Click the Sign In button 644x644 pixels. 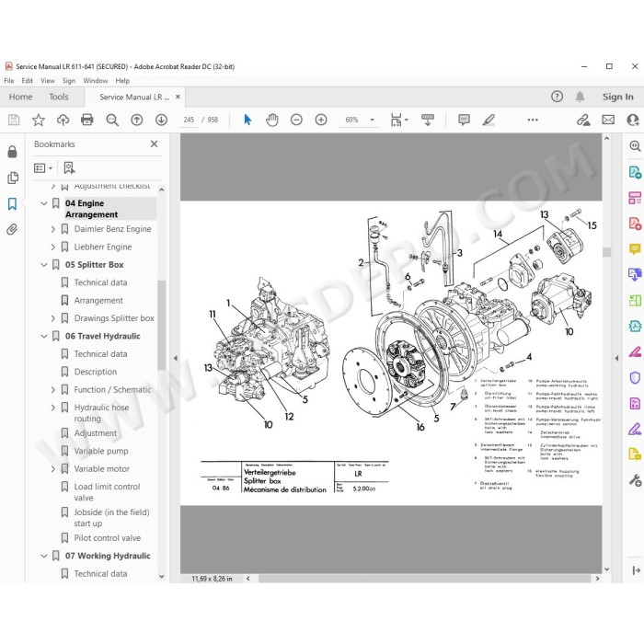tap(617, 97)
